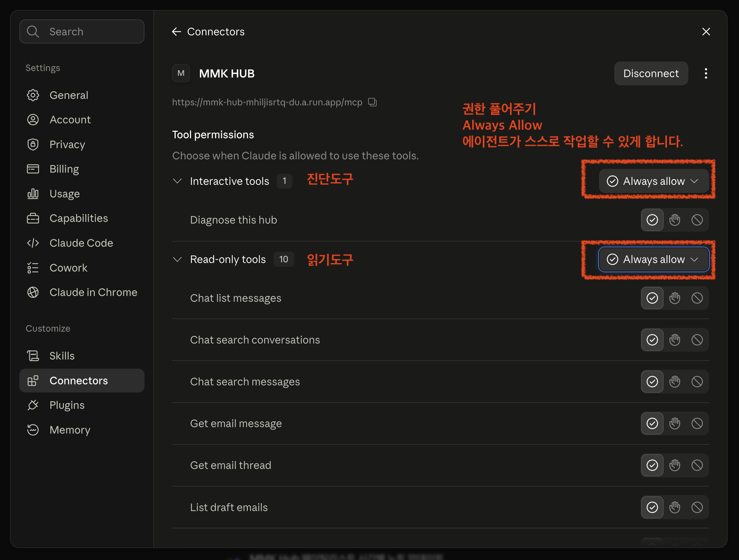The image size is (739, 560).
Task: Allow the Chat list messages tool
Action: click(x=652, y=298)
